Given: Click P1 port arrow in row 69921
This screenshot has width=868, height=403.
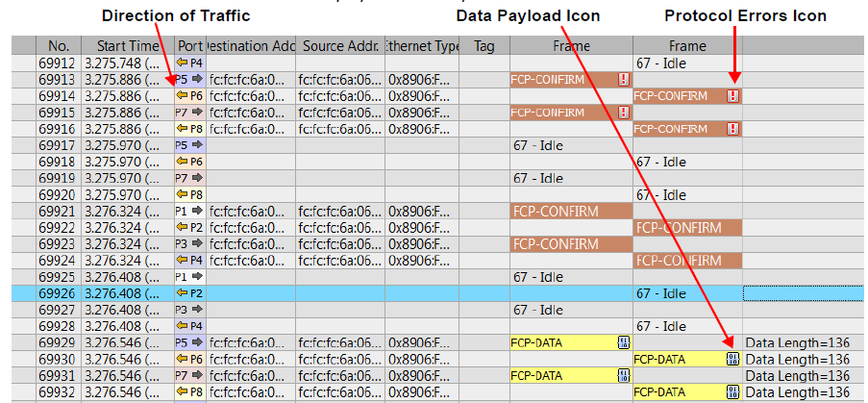Looking at the screenshot, I should [x=198, y=211].
